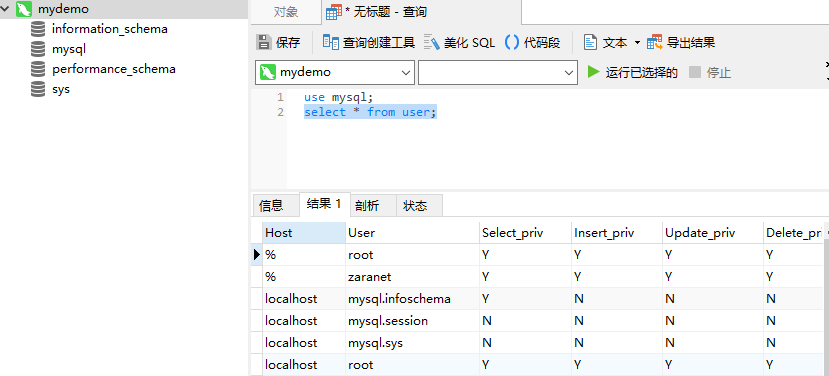Click the mydemo connection icon in tree

tap(24, 9)
